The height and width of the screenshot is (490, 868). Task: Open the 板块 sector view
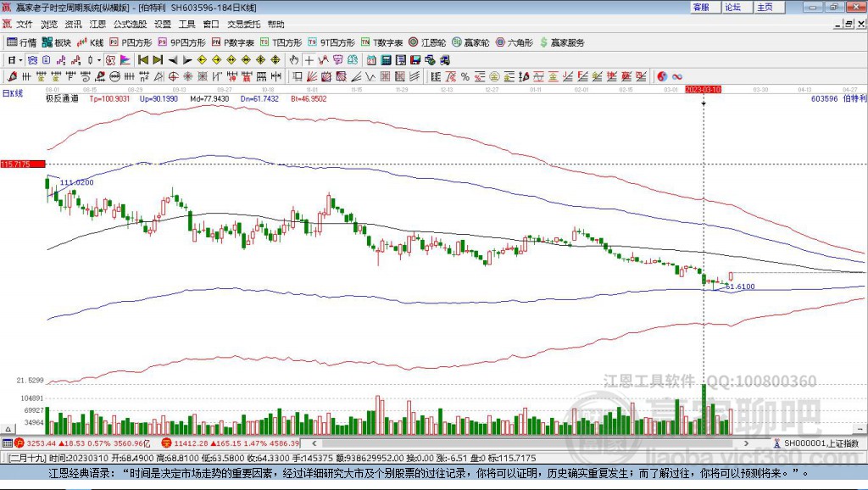point(57,42)
